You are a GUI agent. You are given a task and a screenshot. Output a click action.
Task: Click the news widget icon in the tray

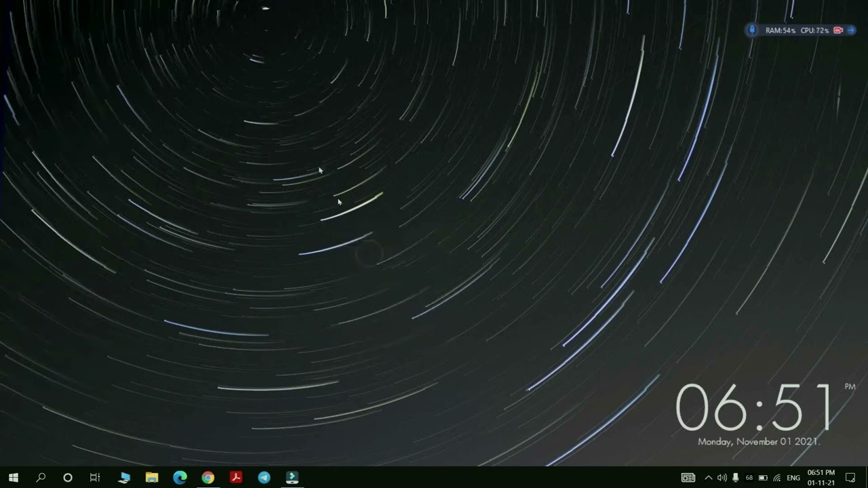(688, 478)
